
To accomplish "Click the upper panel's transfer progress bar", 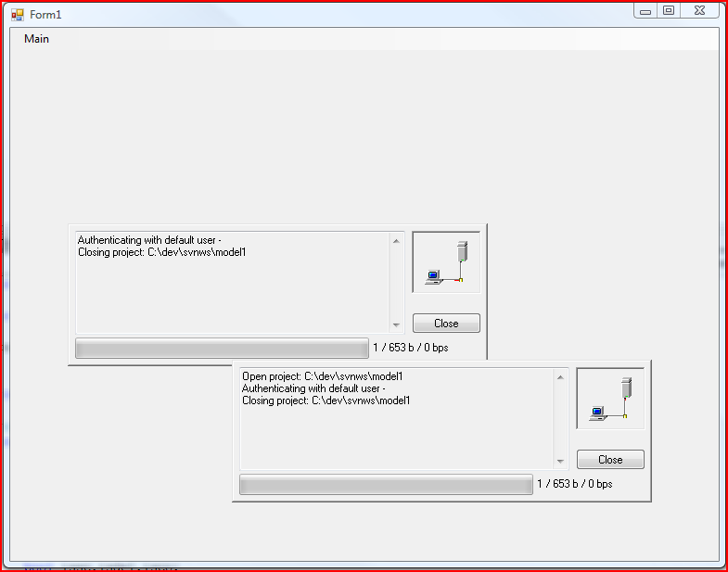I will point(222,349).
